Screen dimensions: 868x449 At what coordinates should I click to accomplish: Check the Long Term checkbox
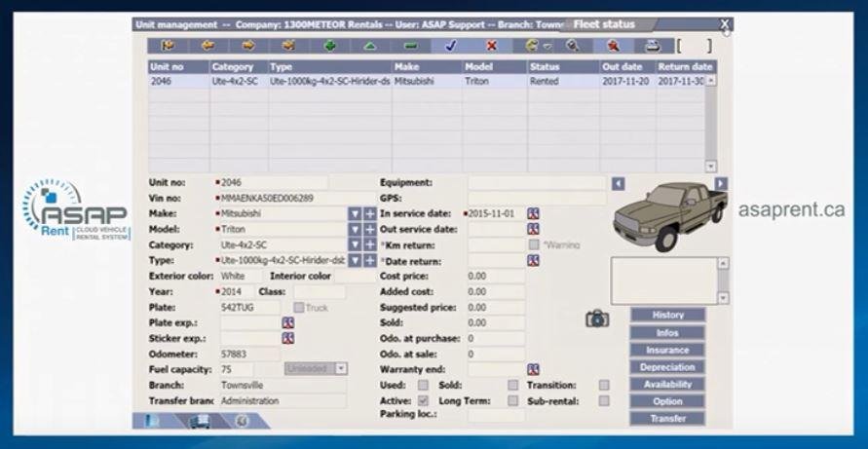pyautogui.click(x=513, y=400)
